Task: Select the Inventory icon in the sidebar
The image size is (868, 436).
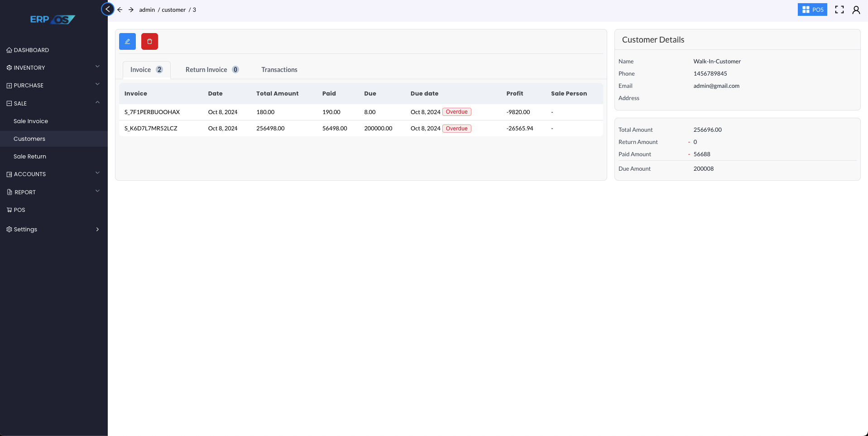Action: click(9, 67)
